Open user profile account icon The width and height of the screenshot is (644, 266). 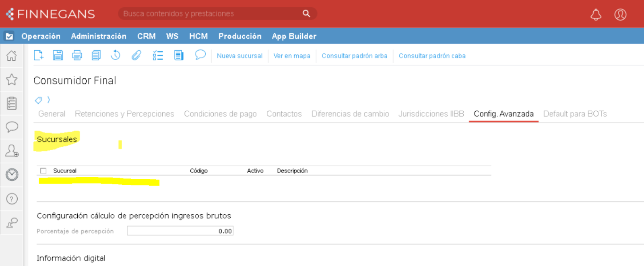click(x=620, y=15)
